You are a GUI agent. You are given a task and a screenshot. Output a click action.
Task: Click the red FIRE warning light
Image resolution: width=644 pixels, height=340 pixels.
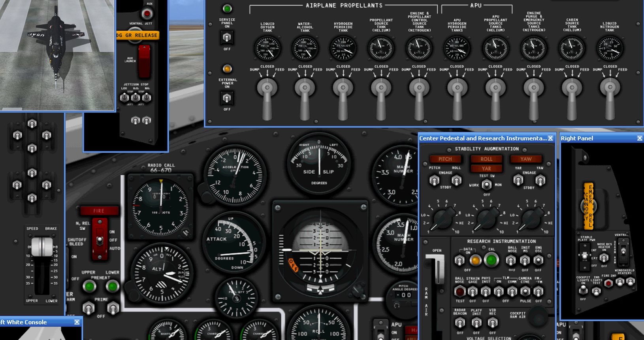[x=99, y=211]
